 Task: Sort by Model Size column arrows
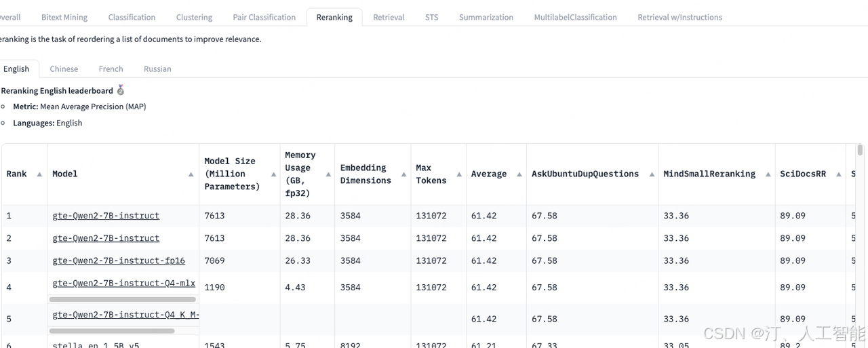(273, 174)
